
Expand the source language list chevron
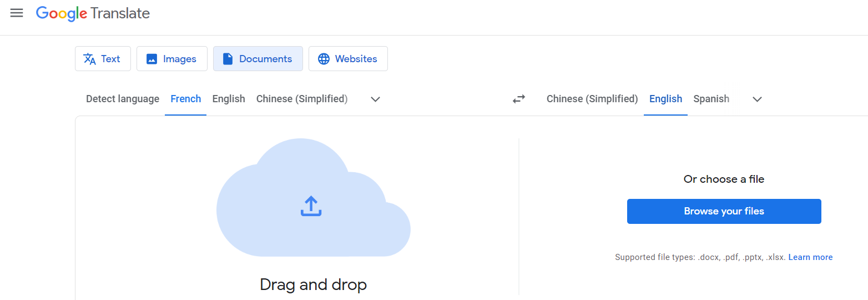pos(375,99)
